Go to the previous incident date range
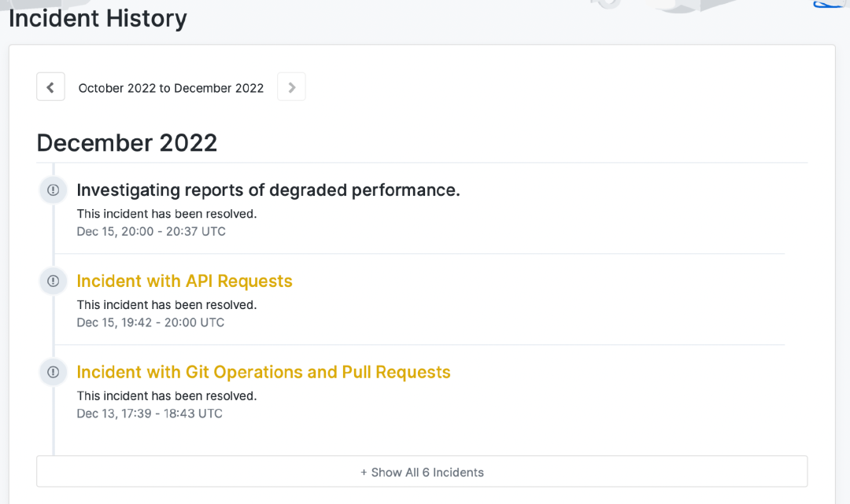 click(x=50, y=87)
